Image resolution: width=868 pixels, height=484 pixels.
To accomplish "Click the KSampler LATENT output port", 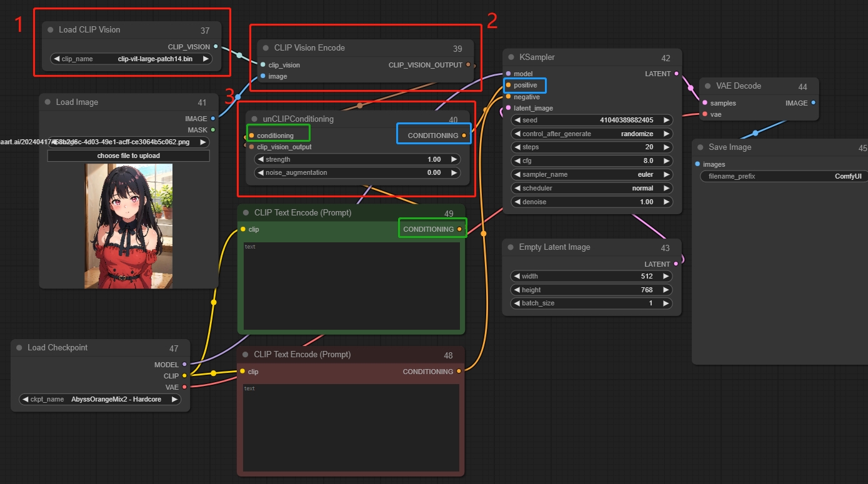I will click(676, 74).
